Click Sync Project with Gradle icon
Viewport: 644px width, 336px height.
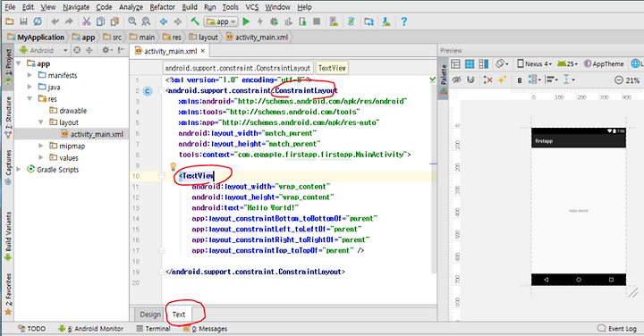[x=352, y=21]
